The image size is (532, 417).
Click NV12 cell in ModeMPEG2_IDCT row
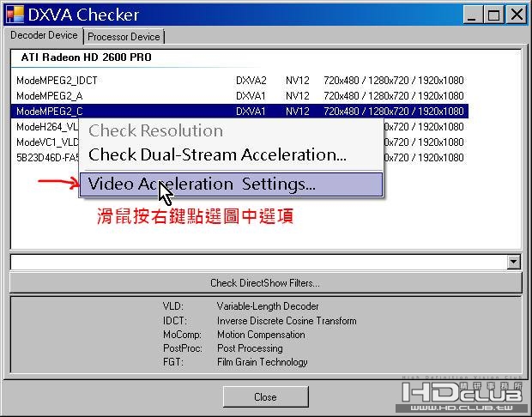click(x=298, y=81)
